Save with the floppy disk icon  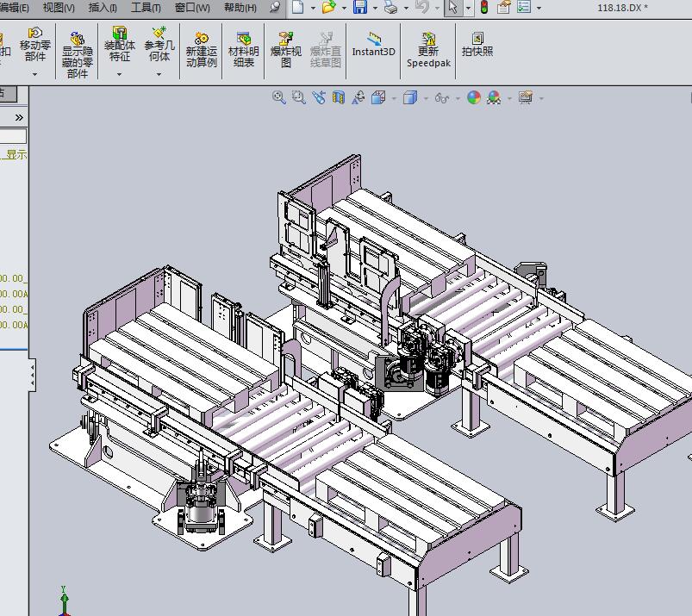pyautogui.click(x=360, y=7)
